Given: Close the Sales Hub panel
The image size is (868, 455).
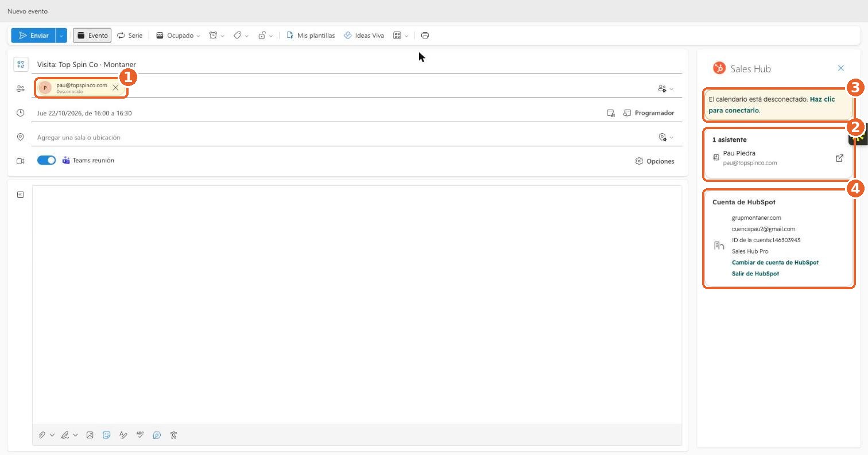Looking at the screenshot, I should (x=841, y=68).
